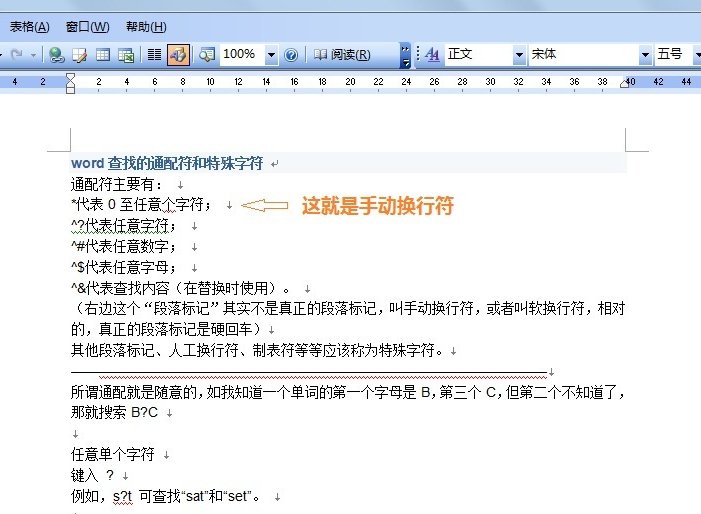Click the 正文 style box
701x514 pixels.
(x=478, y=55)
